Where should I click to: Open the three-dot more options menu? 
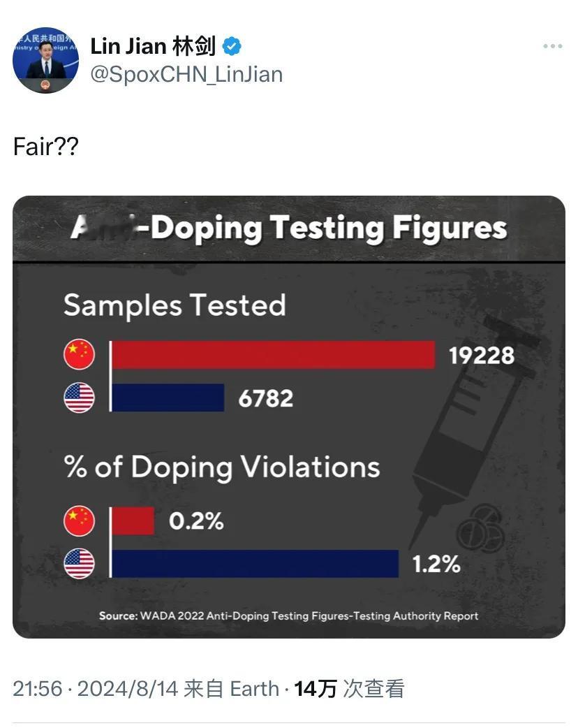552,46
